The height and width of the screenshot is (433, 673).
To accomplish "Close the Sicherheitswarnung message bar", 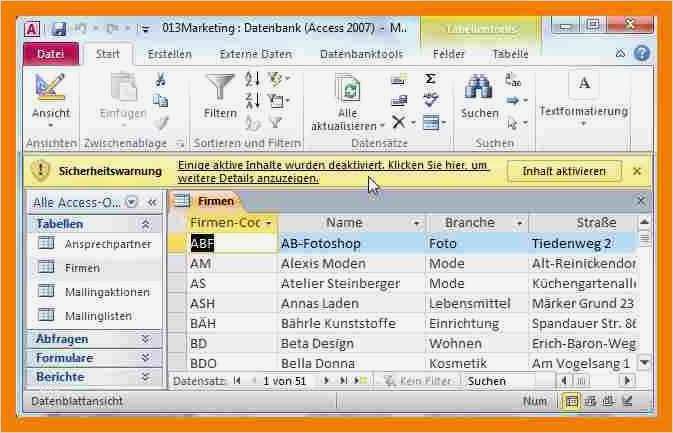I will tap(637, 171).
